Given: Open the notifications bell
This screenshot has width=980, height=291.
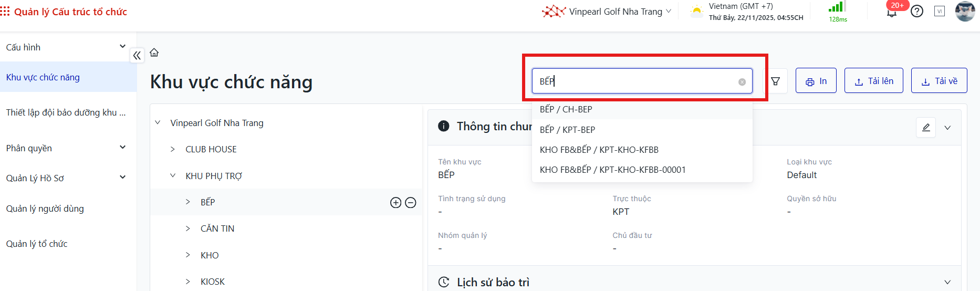Looking at the screenshot, I should [892, 12].
